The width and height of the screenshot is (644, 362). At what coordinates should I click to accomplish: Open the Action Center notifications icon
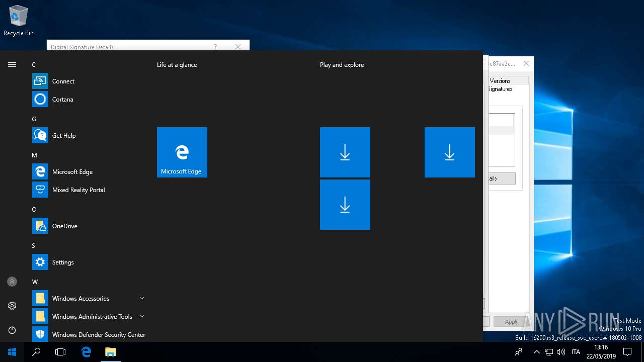tap(627, 352)
